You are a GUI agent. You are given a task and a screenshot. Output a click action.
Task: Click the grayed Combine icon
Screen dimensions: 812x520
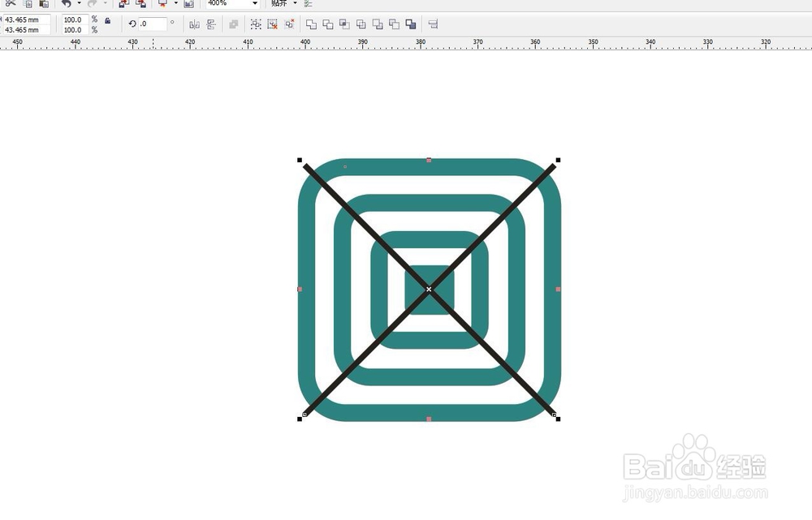click(x=234, y=24)
